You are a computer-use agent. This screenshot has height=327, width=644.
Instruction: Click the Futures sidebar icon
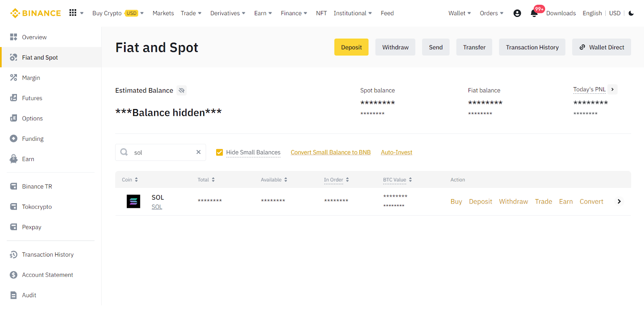click(14, 98)
